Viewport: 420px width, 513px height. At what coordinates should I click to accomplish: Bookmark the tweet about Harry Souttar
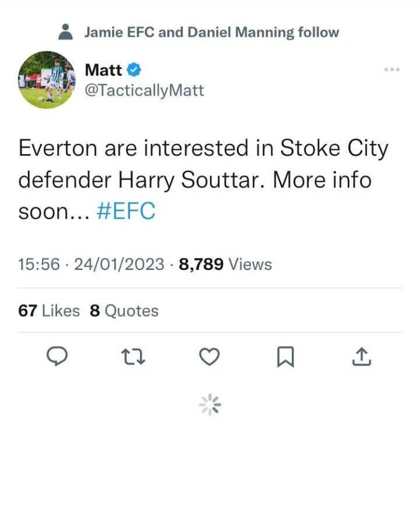click(x=285, y=356)
